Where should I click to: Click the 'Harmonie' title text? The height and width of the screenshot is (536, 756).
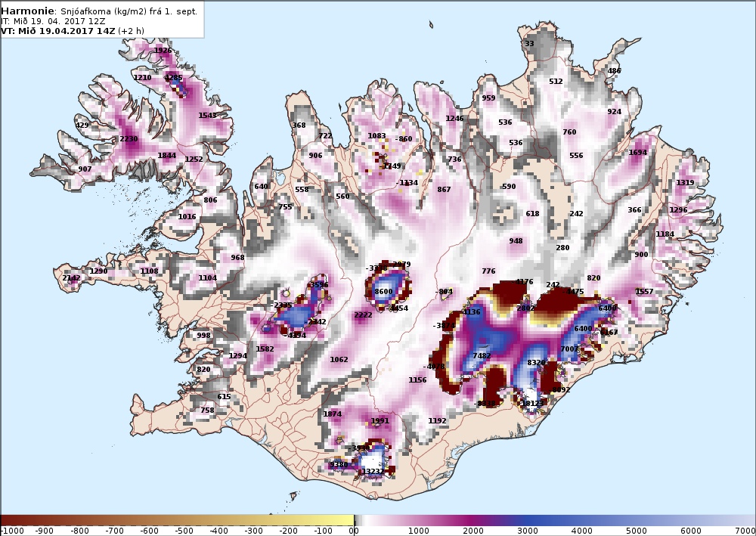click(x=27, y=11)
